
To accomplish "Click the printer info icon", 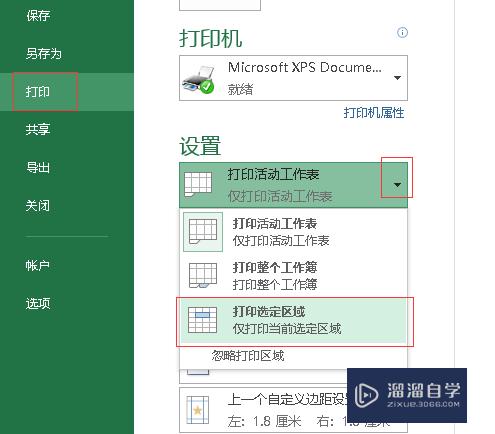I will pos(402,33).
